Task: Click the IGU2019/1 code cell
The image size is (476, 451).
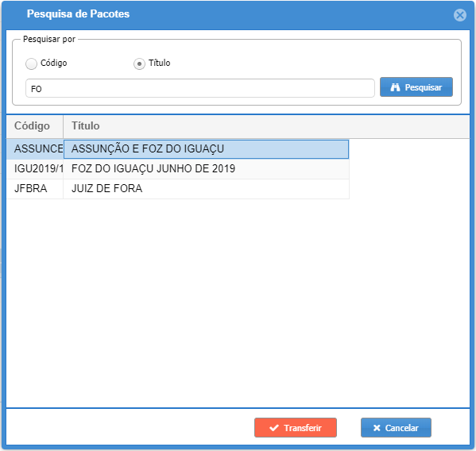Action: click(35, 168)
